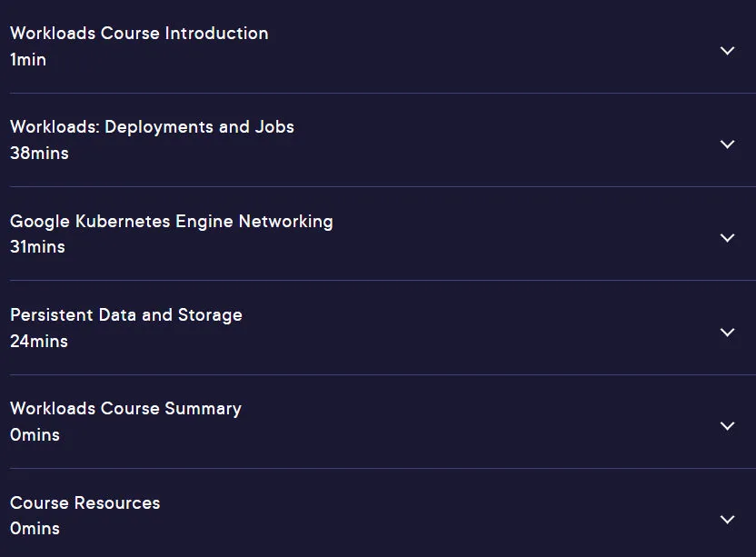
Task: Expand Google Kubernetes Engine Networking chevron
Action: (727, 238)
